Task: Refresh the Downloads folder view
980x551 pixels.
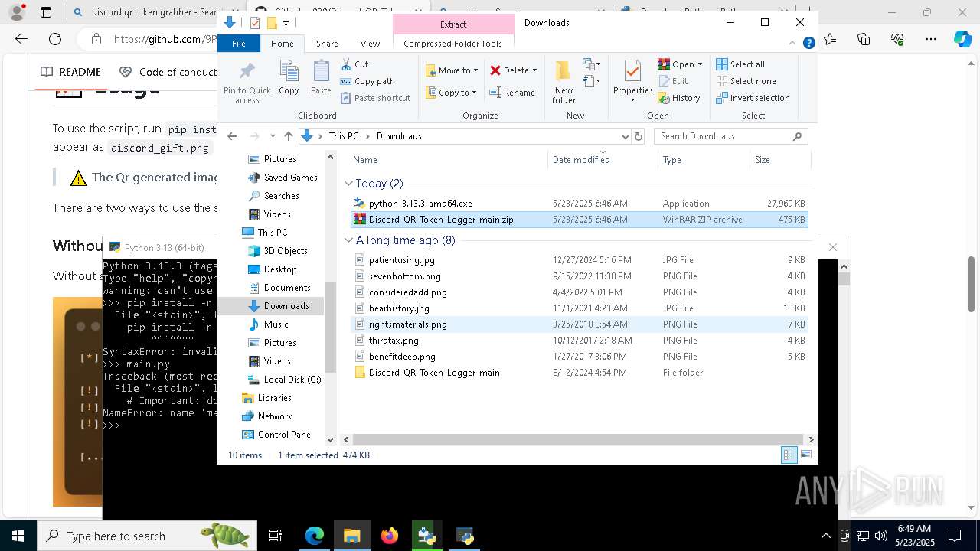Action: (x=639, y=136)
